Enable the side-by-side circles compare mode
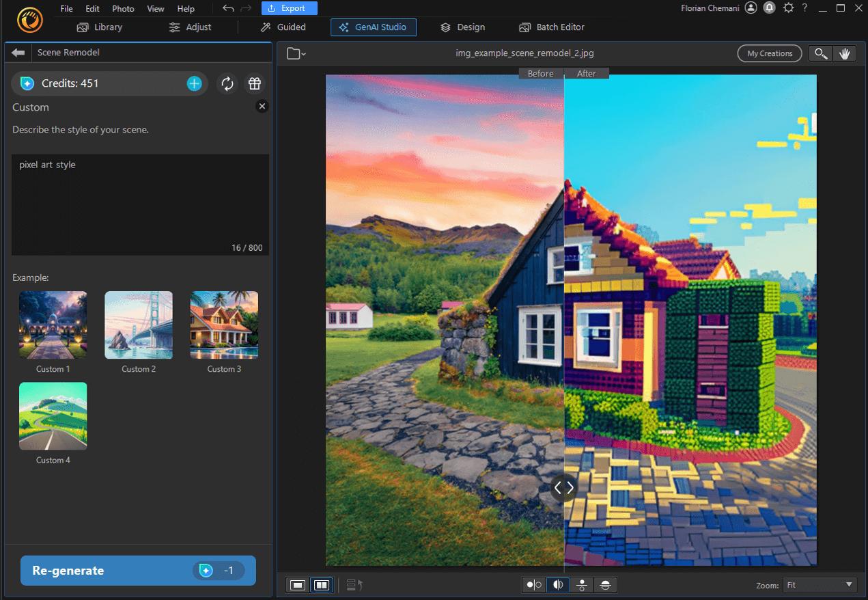The height and width of the screenshot is (600, 868). [533, 585]
